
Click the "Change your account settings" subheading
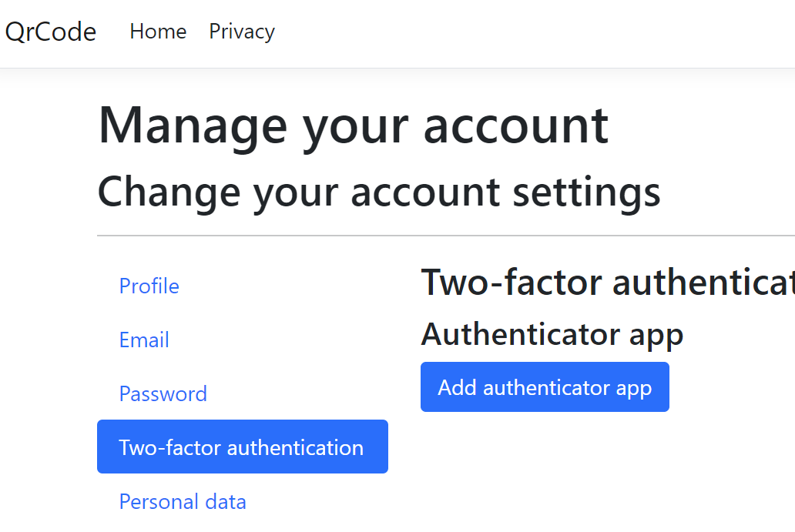click(x=378, y=192)
